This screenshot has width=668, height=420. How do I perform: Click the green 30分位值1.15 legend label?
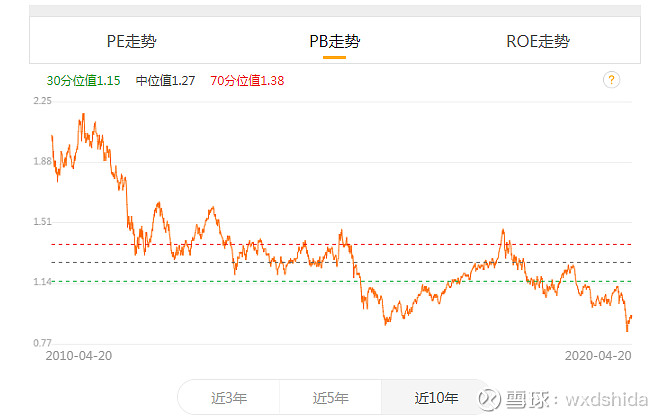point(84,81)
